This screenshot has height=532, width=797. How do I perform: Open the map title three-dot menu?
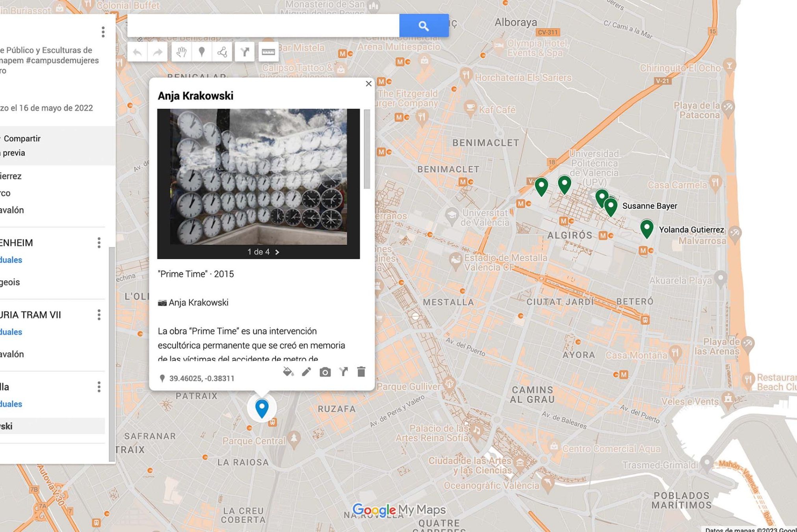(103, 32)
